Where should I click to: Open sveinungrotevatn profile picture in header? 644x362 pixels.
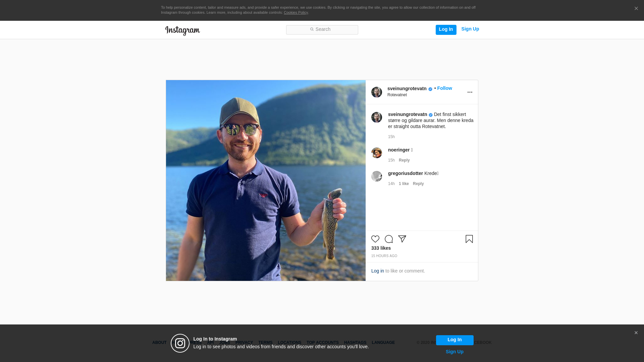point(376,92)
